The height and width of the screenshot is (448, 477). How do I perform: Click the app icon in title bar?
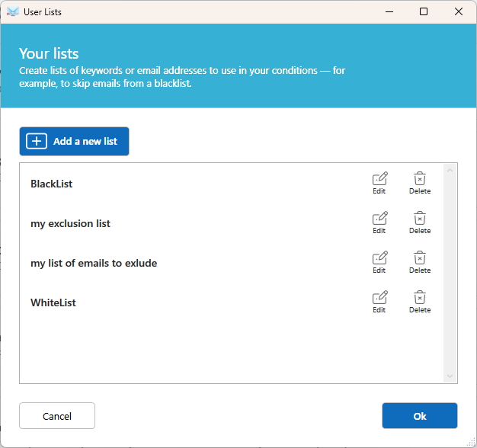click(x=12, y=12)
